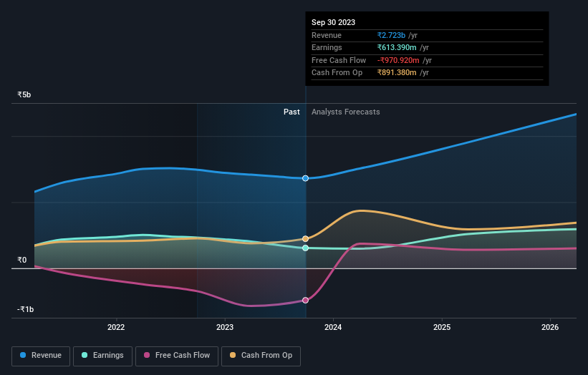Click the Revenue label in the tooltip

point(327,35)
